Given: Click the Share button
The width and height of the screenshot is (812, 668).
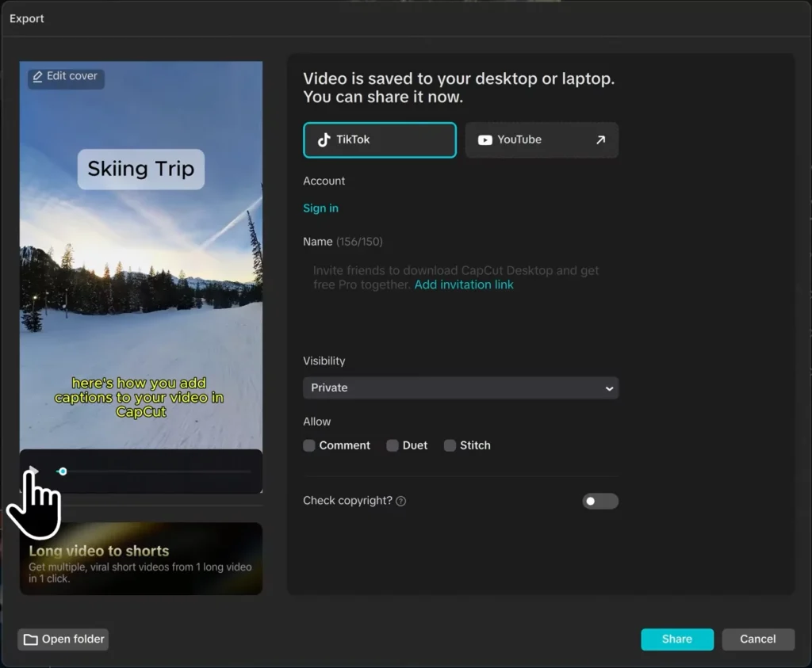Looking at the screenshot, I should [677, 639].
